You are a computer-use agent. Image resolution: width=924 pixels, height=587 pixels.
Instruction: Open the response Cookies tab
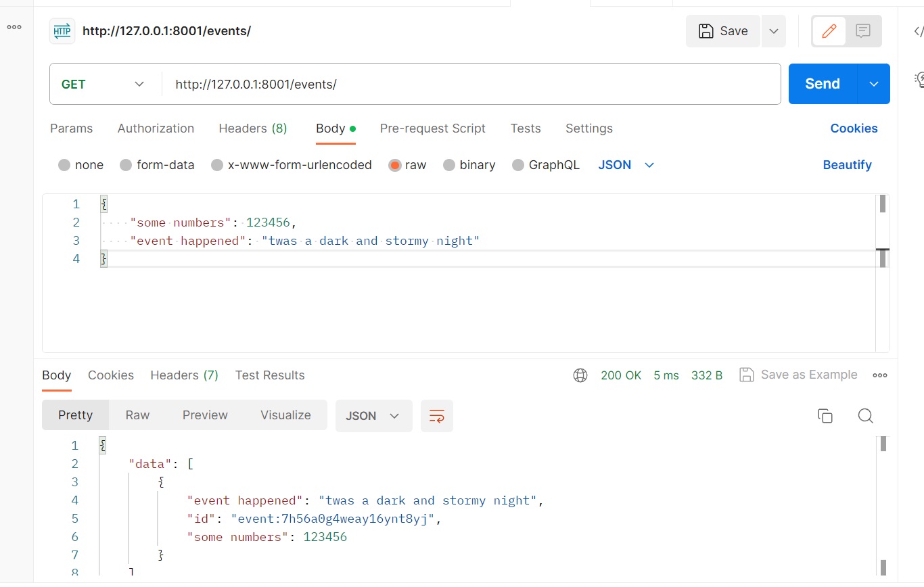[111, 375]
